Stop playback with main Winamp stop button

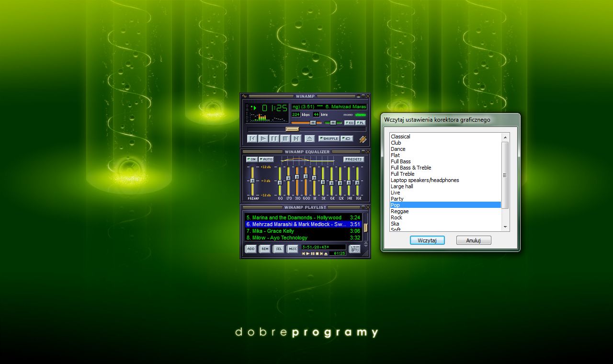pyautogui.click(x=285, y=139)
